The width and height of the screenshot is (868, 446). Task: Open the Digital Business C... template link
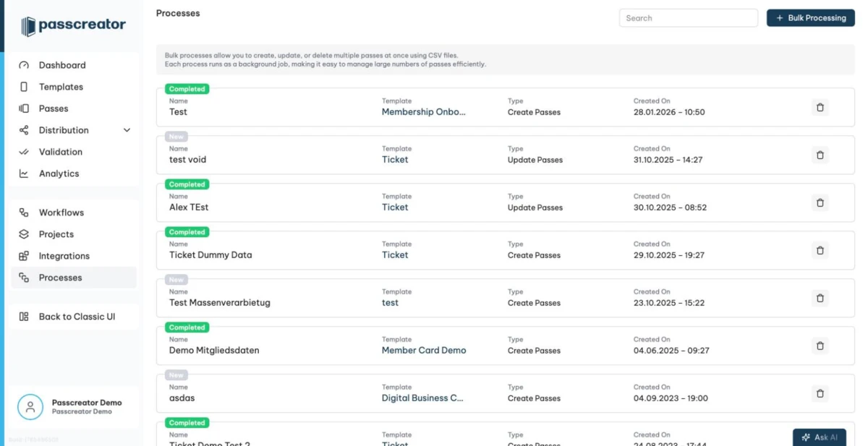(422, 398)
